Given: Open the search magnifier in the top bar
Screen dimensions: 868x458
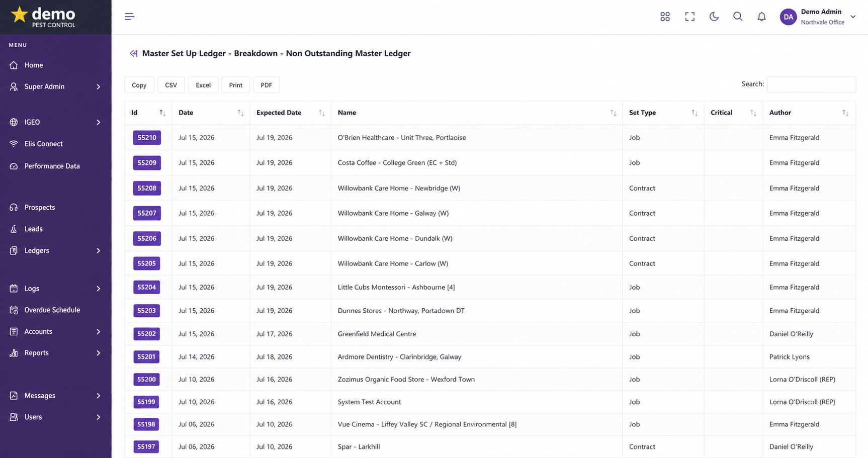Looking at the screenshot, I should (x=738, y=17).
